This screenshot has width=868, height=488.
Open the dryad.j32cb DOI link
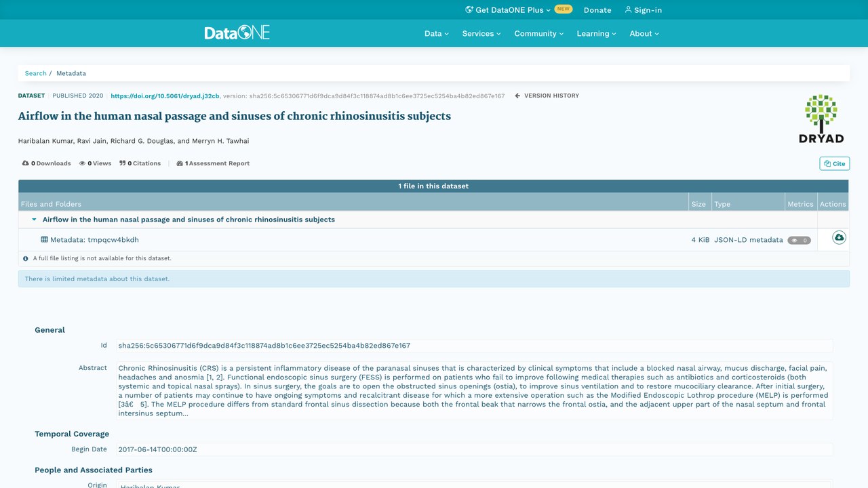[x=165, y=96]
